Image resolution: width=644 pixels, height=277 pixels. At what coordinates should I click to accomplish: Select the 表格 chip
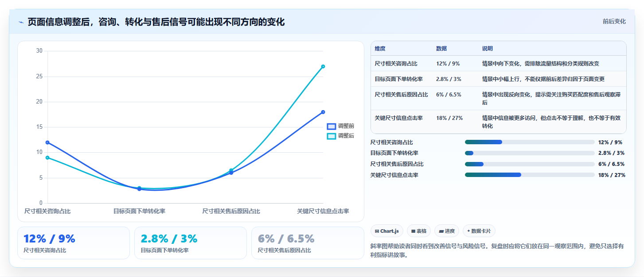(418, 231)
